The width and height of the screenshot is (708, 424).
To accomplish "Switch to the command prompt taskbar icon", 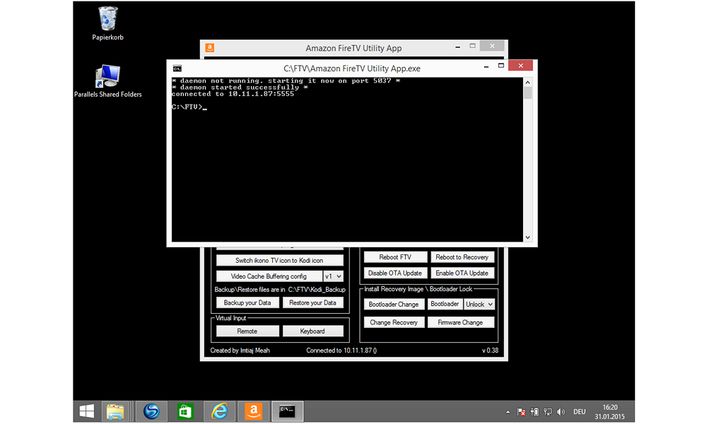I will point(287,411).
